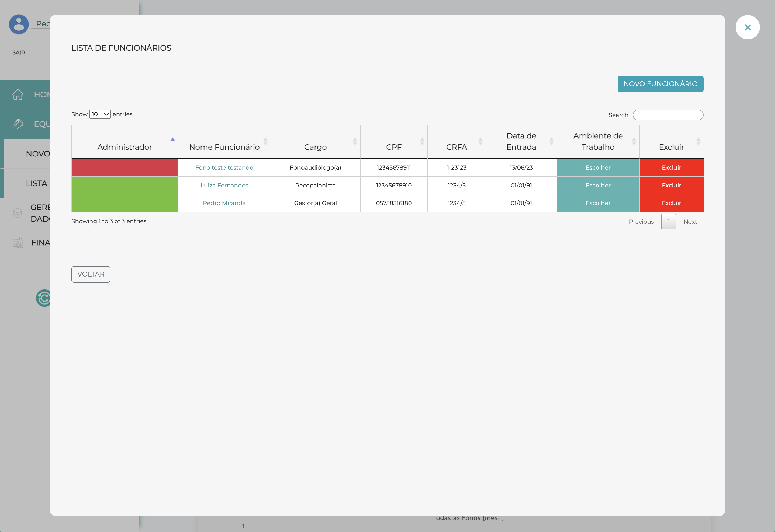
Task: Toggle sorting on the CRFA column
Action: pos(480,141)
